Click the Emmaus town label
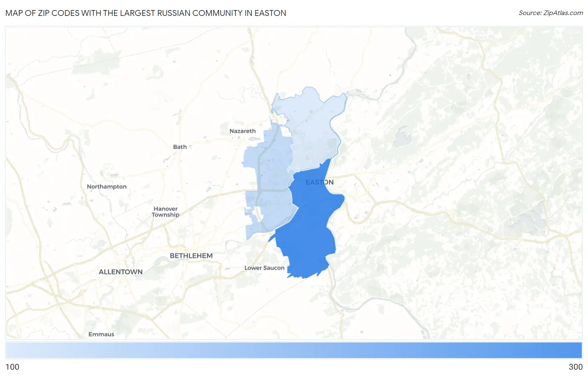 (x=101, y=334)
